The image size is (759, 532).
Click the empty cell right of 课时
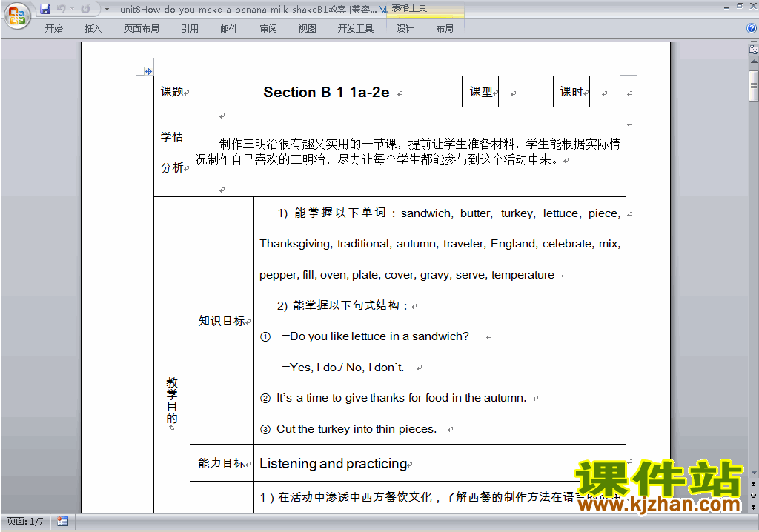coord(608,91)
